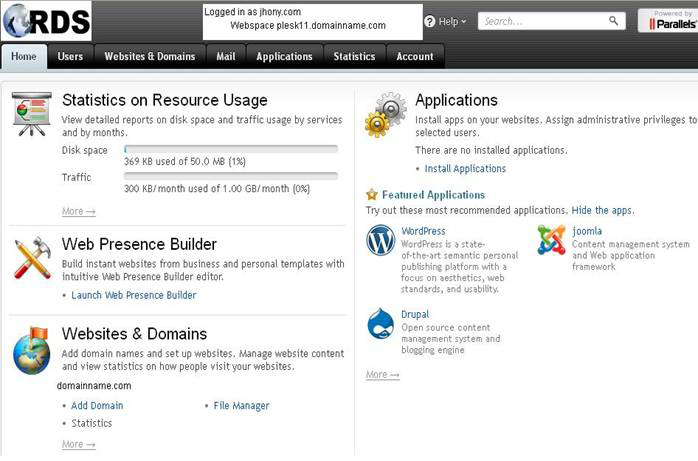The image size is (698, 461).
Task: Open the Mail tab
Action: pyautogui.click(x=226, y=57)
